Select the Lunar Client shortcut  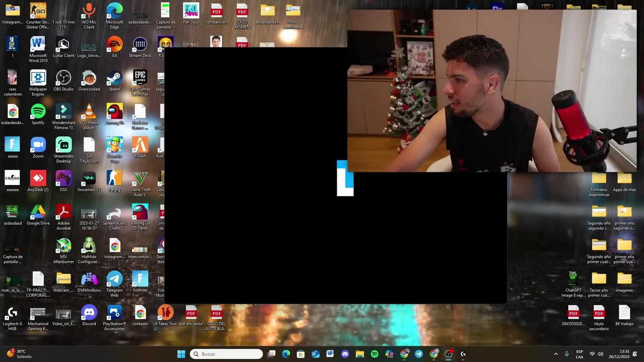(x=63, y=47)
